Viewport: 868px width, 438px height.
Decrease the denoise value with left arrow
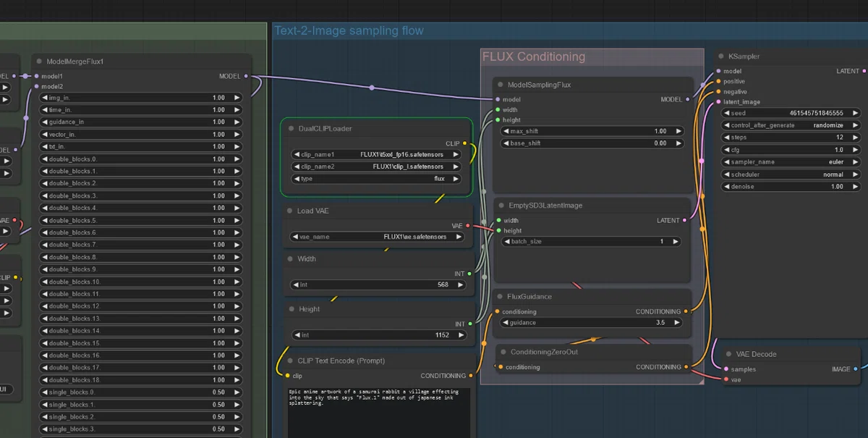tap(727, 187)
